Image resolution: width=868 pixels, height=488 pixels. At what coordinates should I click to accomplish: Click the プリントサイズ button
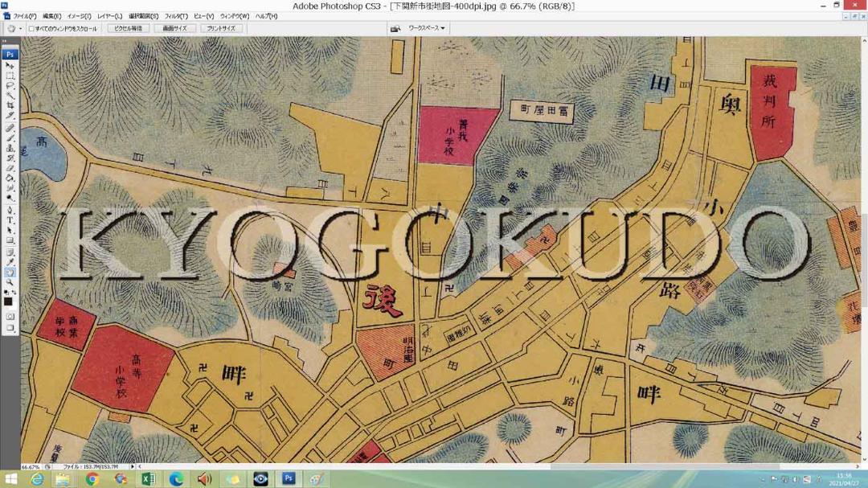pyautogui.click(x=222, y=28)
